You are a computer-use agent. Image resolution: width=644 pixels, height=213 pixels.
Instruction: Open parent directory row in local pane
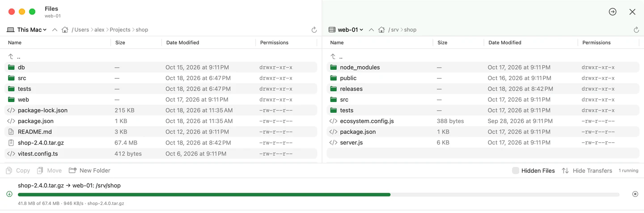point(161,56)
